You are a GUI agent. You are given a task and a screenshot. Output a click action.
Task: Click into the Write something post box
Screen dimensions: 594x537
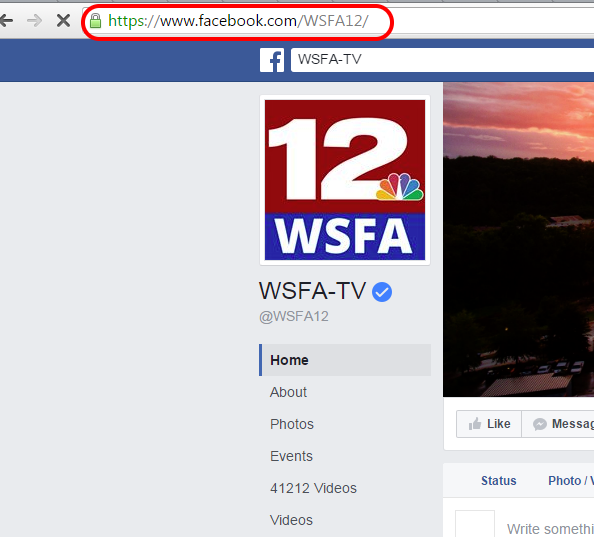pyautogui.click(x=550, y=528)
